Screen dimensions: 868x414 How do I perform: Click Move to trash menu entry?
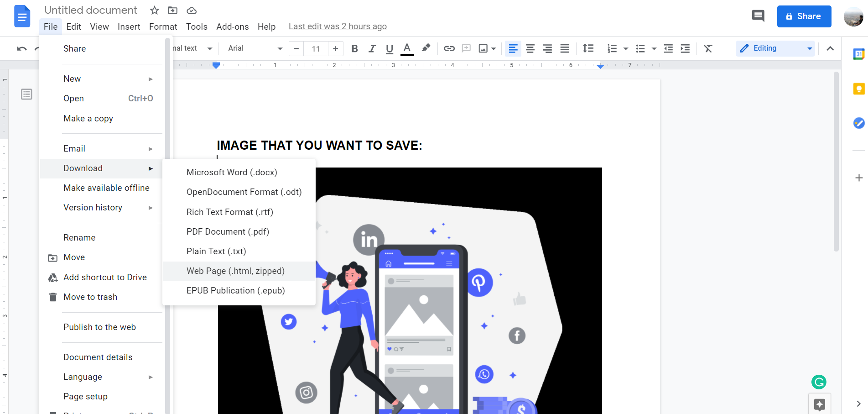pyautogui.click(x=101, y=297)
